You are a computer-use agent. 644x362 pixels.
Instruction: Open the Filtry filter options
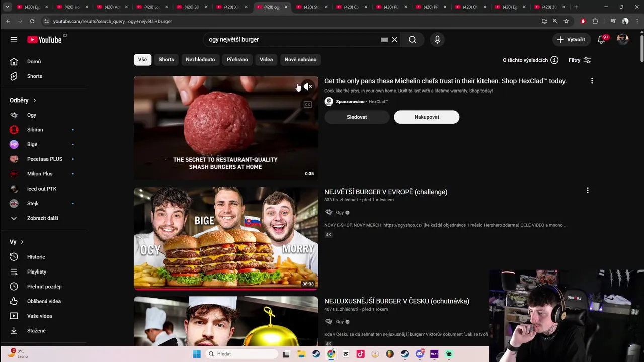[x=580, y=60]
